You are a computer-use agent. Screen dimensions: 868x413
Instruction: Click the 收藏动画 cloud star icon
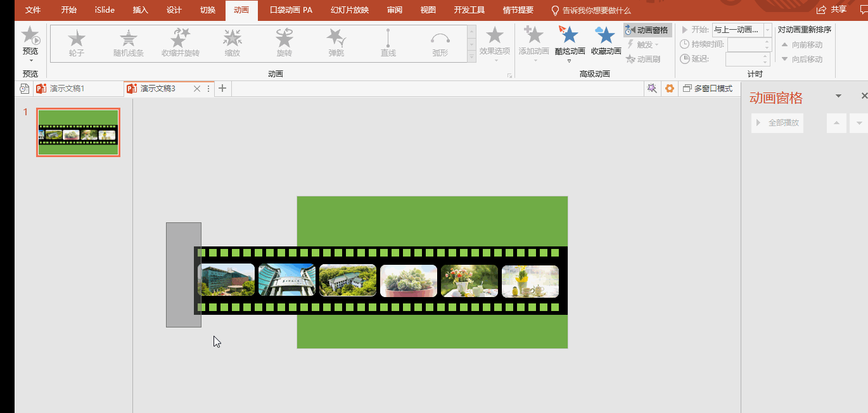606,39
